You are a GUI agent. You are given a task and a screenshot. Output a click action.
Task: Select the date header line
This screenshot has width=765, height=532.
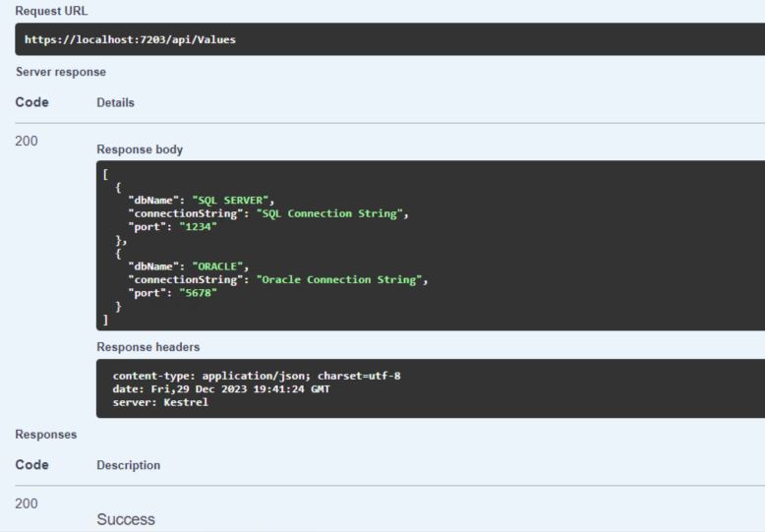point(221,389)
